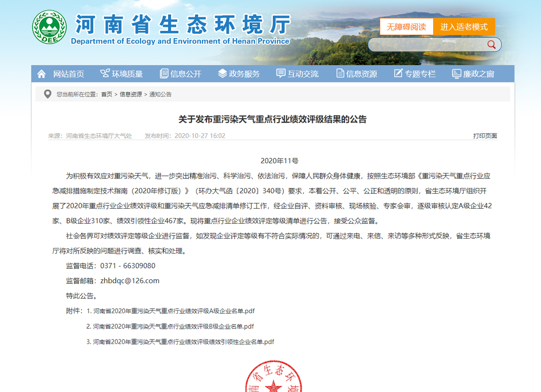Screen dimensions: 541x392
Task: Open attachment 绩效引领性企业名单.pdf
Action: point(184,342)
